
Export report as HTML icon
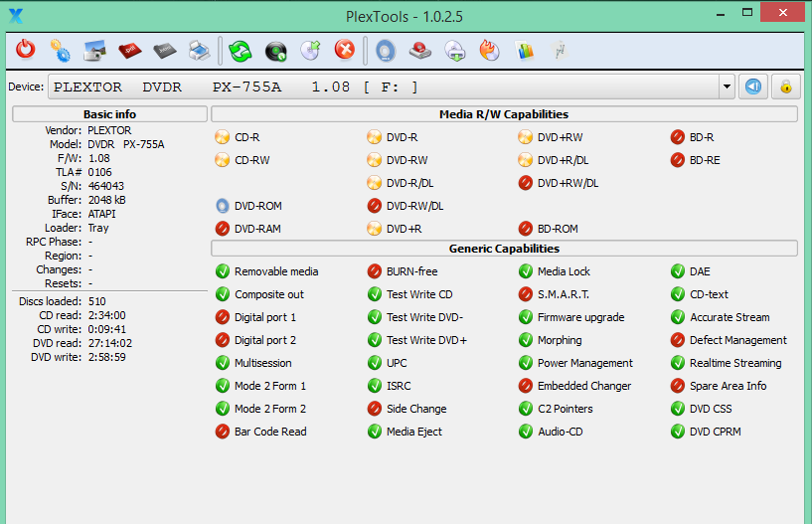click(x=165, y=51)
